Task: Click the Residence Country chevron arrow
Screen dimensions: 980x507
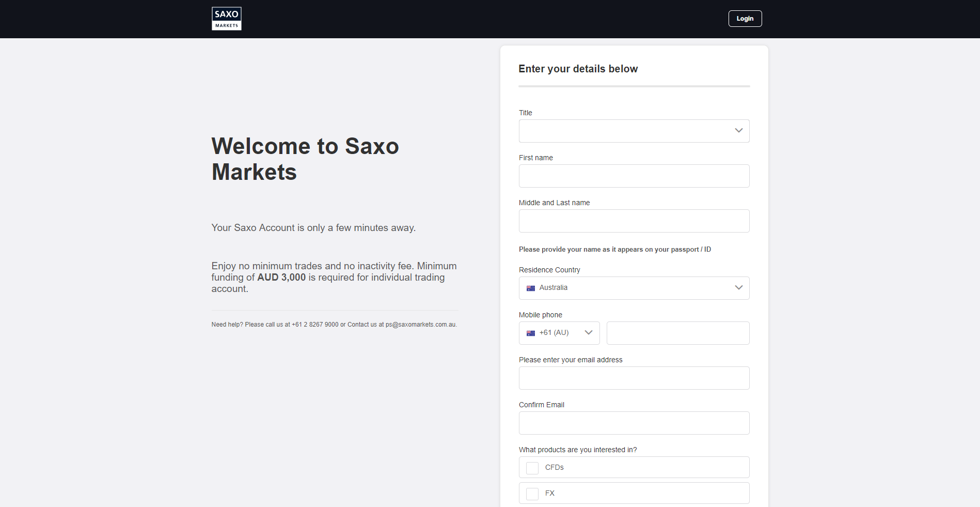Action: (738, 288)
